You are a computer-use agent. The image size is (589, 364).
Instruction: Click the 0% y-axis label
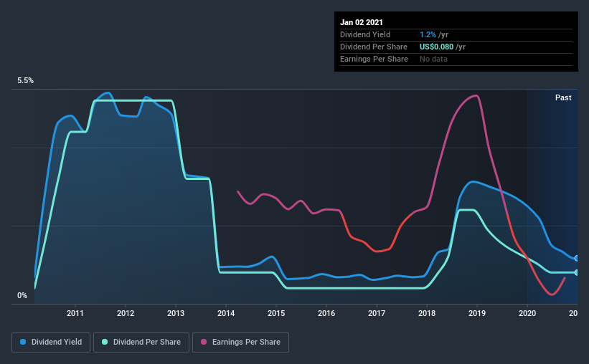22,296
